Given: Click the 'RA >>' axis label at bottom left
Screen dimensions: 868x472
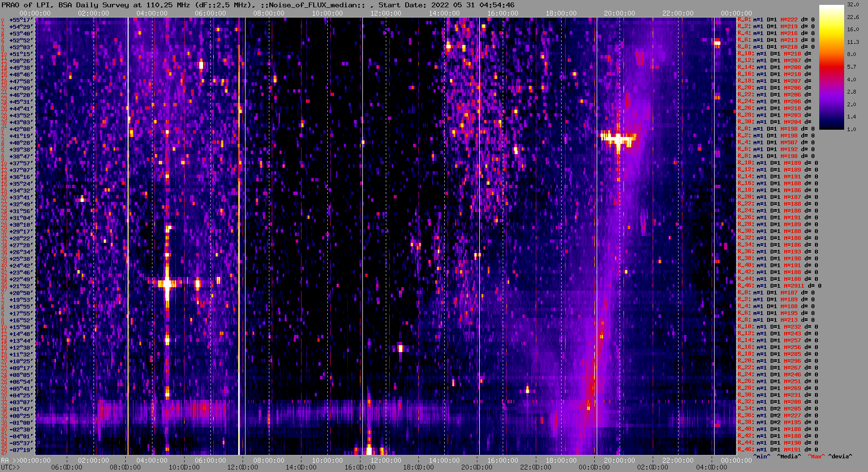Looking at the screenshot, I should [x=9, y=460].
